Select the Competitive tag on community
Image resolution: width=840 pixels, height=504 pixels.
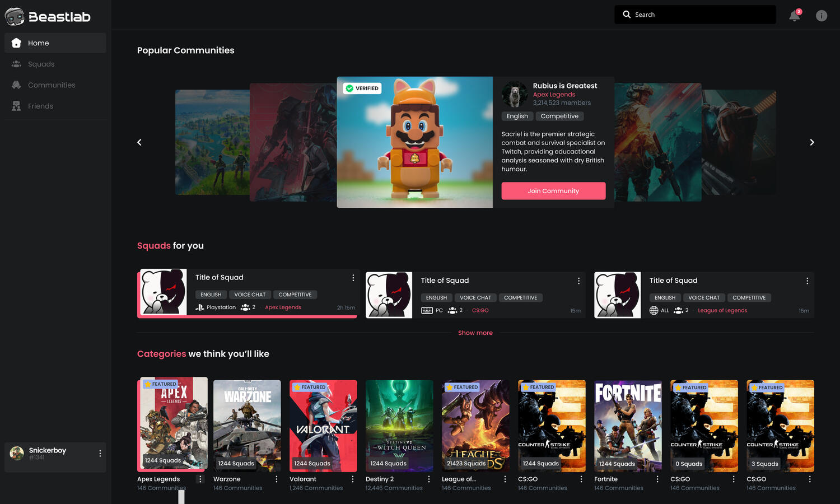[x=559, y=116]
